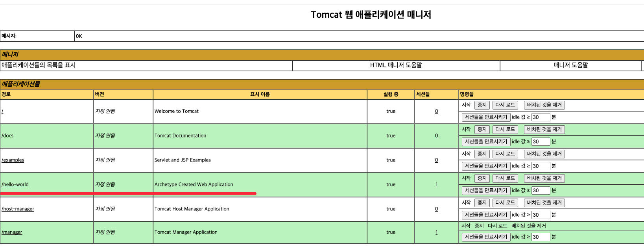Expire sessions for the /examples row

coord(486,166)
